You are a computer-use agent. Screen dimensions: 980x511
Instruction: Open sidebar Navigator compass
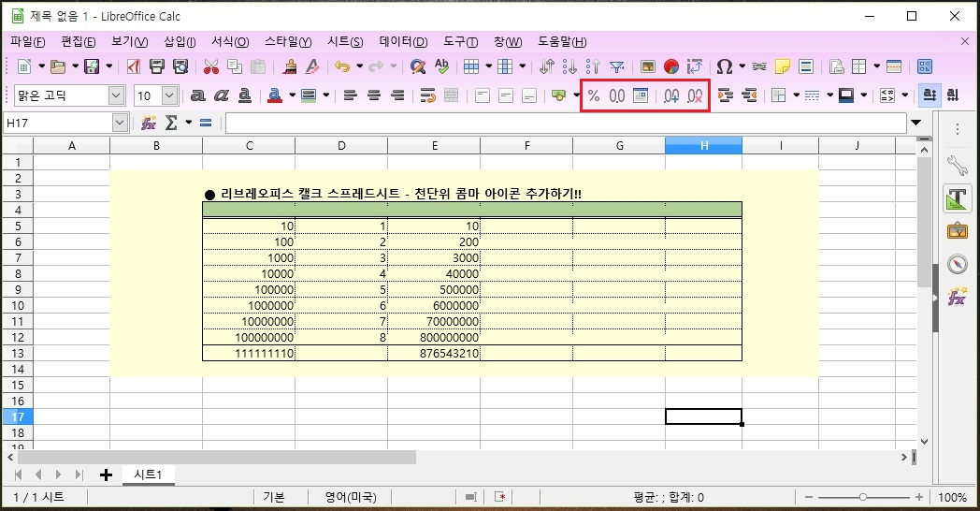pos(957,263)
